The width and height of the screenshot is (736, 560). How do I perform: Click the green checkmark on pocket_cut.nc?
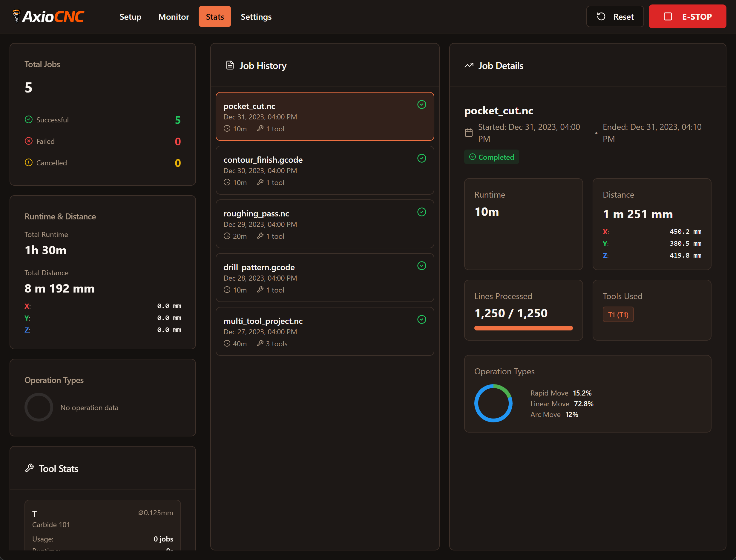pyautogui.click(x=421, y=105)
